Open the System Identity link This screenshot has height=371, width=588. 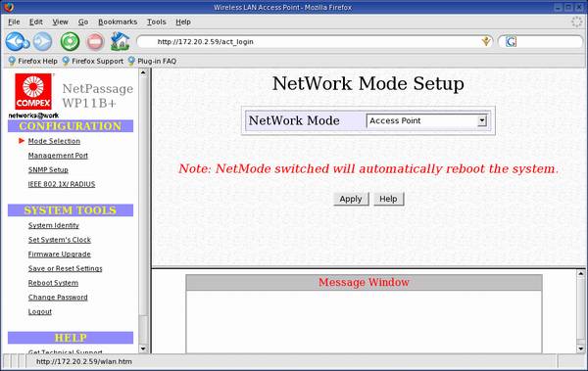[54, 225]
